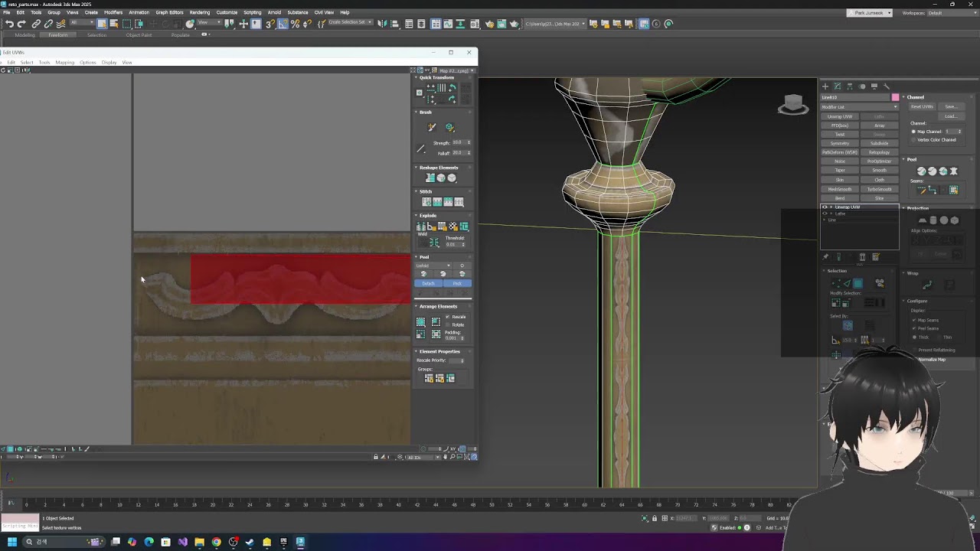Click first Groups icon in Element Properties
Image resolution: width=980 pixels, height=551 pixels.
(x=429, y=379)
